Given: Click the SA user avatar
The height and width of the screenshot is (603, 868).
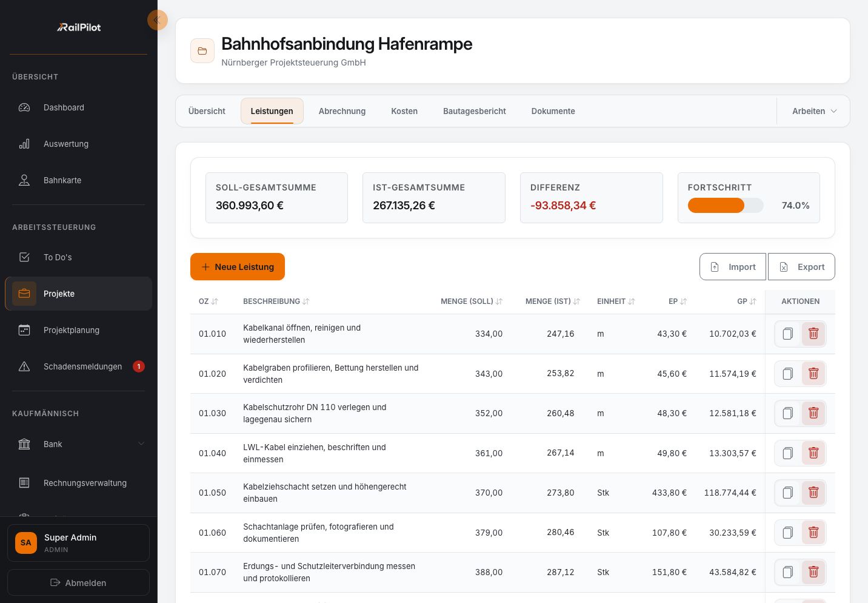Looking at the screenshot, I should pos(26,543).
